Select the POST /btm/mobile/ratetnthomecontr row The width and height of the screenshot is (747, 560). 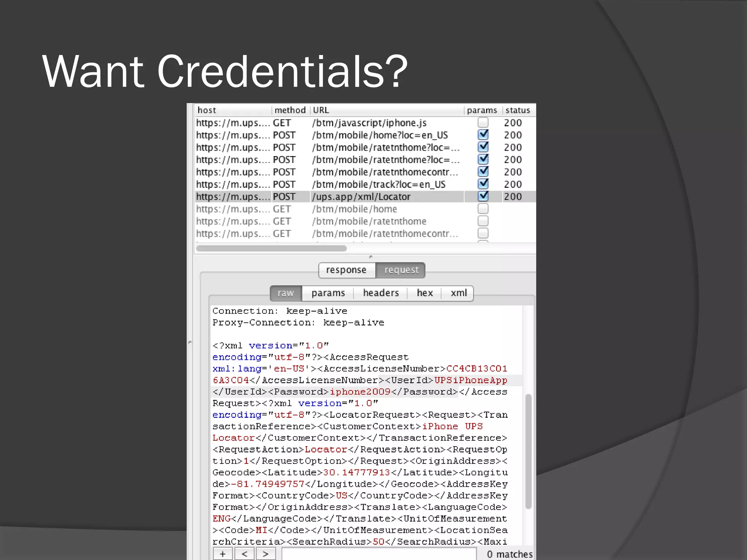tap(365, 172)
